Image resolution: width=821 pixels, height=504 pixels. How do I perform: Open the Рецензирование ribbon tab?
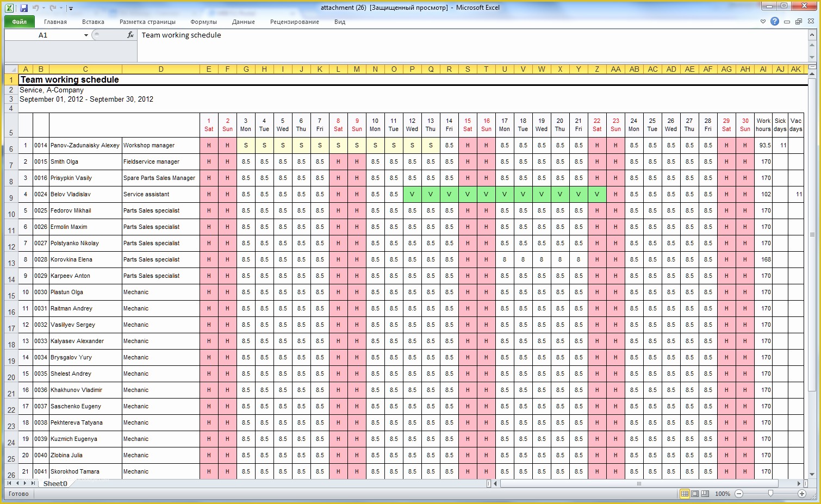(294, 22)
